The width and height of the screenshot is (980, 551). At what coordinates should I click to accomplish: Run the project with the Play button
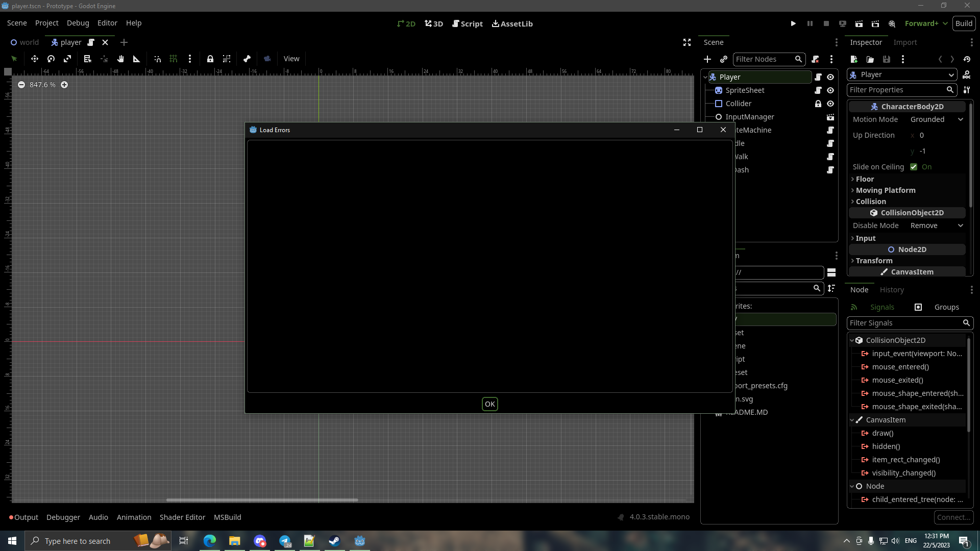pyautogui.click(x=793, y=23)
